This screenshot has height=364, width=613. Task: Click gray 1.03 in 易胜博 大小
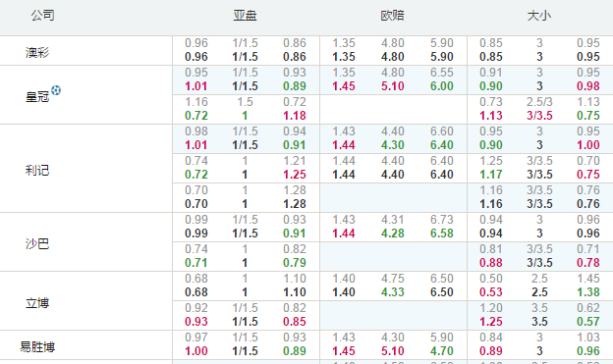coord(588,338)
